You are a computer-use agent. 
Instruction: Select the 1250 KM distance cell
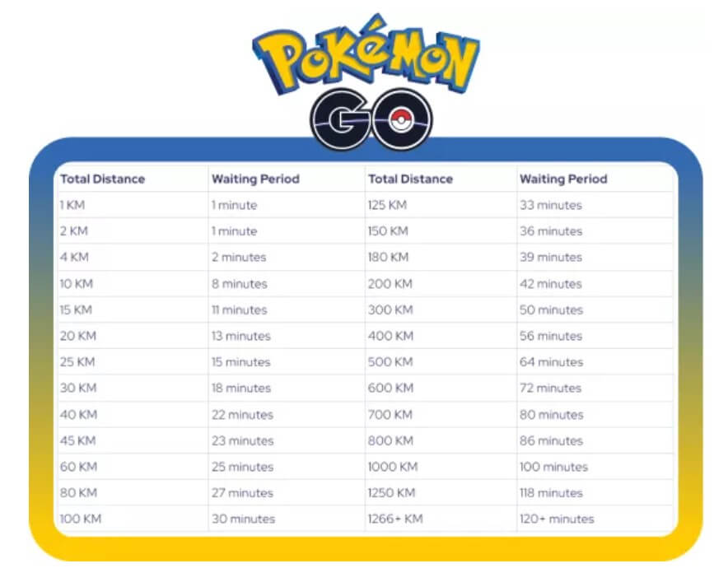391,493
